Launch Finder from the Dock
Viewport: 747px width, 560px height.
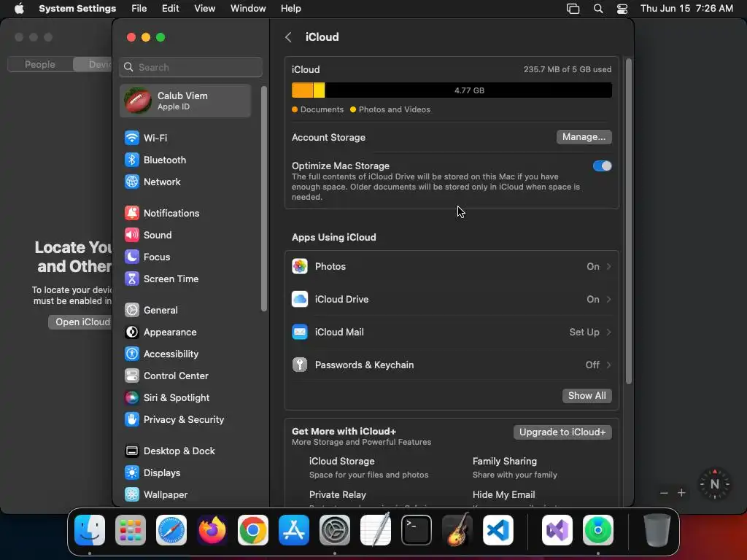(90, 530)
